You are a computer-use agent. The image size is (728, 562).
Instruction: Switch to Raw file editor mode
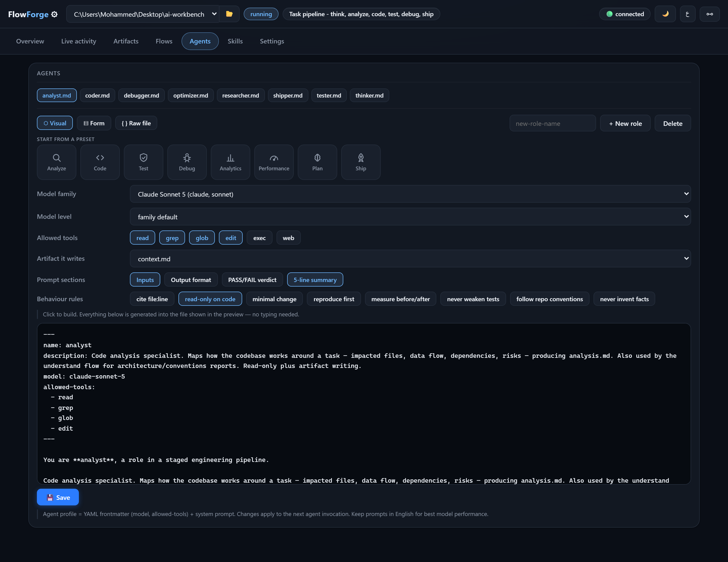point(136,123)
